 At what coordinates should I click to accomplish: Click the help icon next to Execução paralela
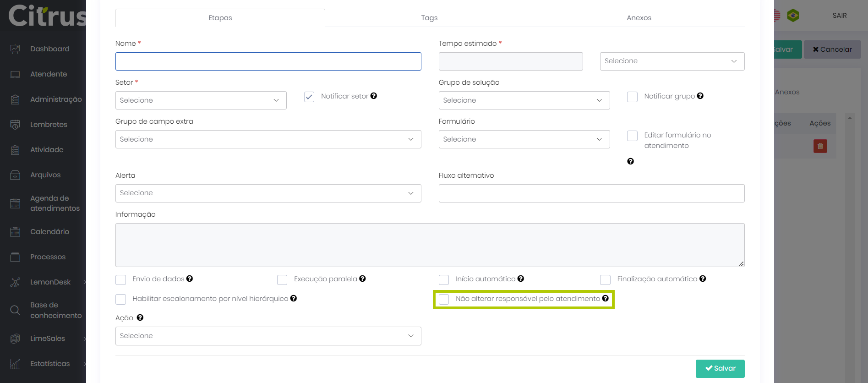click(x=362, y=279)
